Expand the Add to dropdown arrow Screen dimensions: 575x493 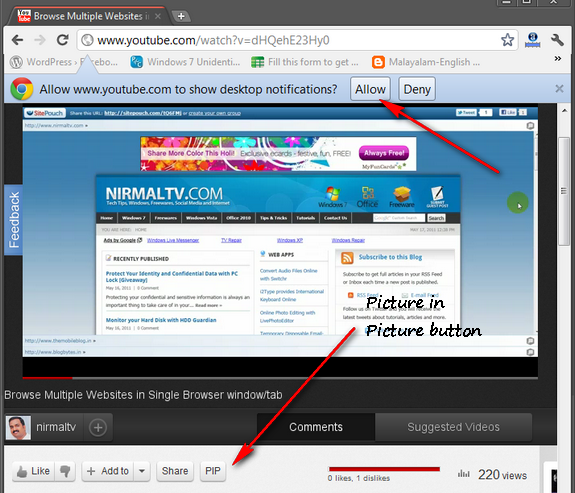coord(142,471)
